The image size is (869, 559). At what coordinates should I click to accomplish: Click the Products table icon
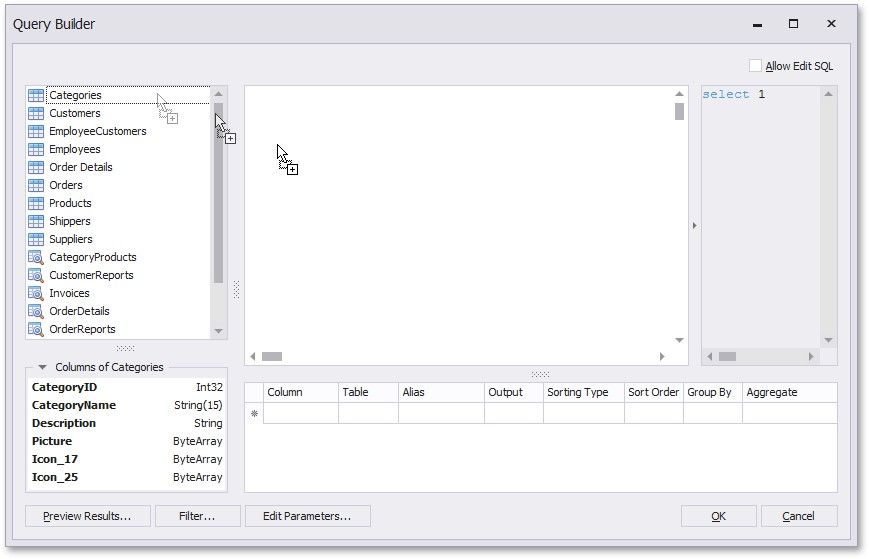tap(36, 203)
